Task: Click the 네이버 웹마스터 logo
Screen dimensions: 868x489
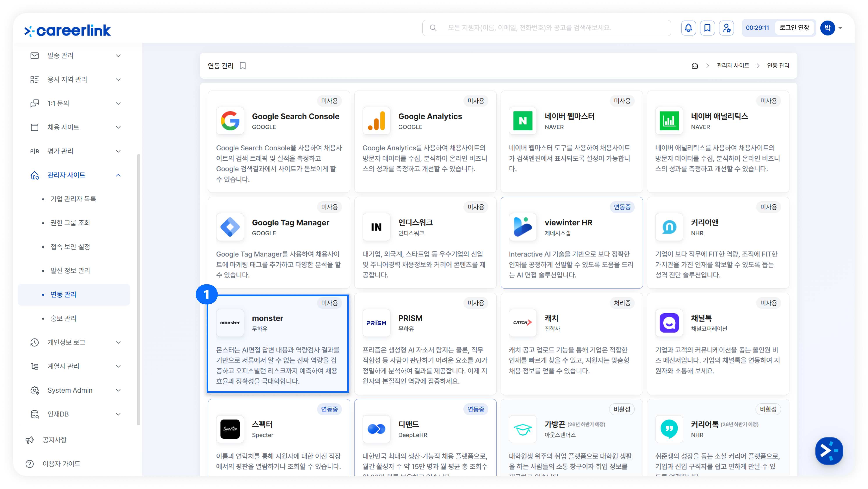Action: click(523, 121)
